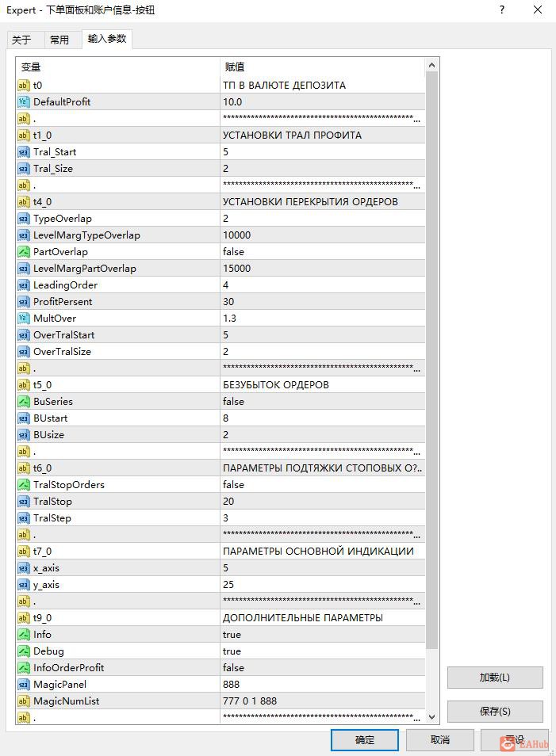Click the integer icon beside Tral_Start

point(23,152)
